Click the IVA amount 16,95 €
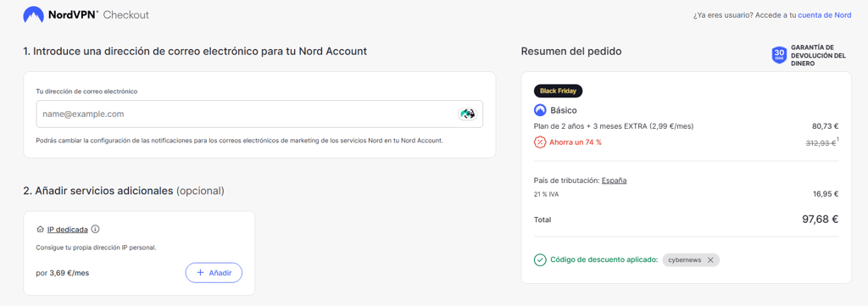This screenshot has width=868, height=306. [825, 194]
